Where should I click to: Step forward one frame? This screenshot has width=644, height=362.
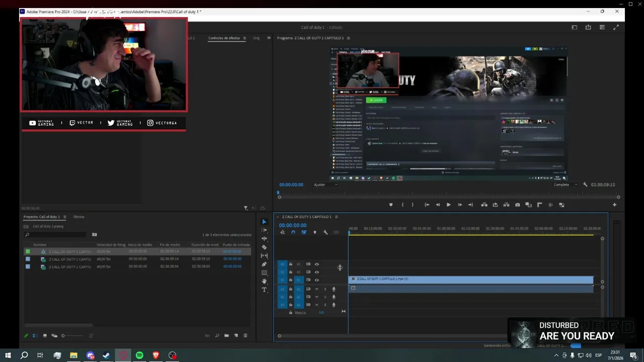tap(460, 205)
